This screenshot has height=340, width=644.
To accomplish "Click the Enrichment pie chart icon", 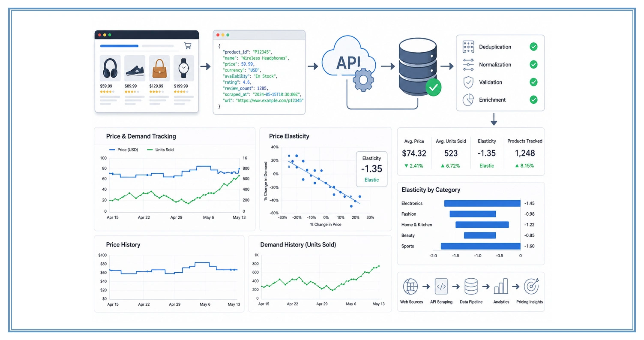I will [468, 99].
